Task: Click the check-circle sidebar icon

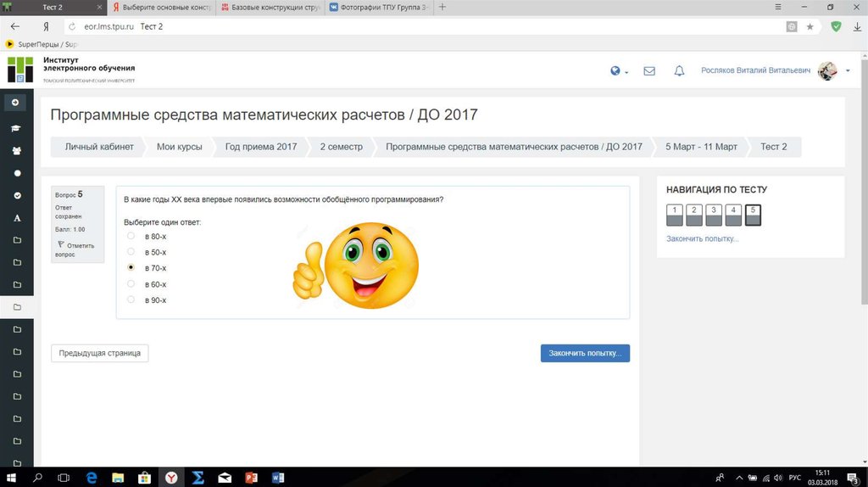Action: tap(17, 196)
